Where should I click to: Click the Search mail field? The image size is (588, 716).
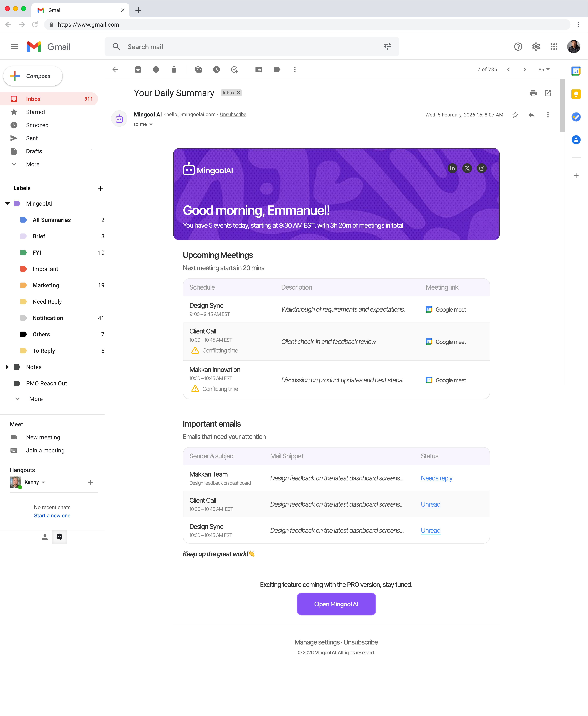pyautogui.click(x=252, y=47)
